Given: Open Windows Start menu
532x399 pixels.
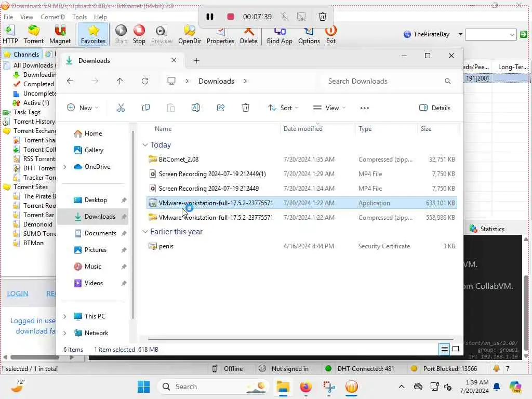Looking at the screenshot, I should (143, 387).
